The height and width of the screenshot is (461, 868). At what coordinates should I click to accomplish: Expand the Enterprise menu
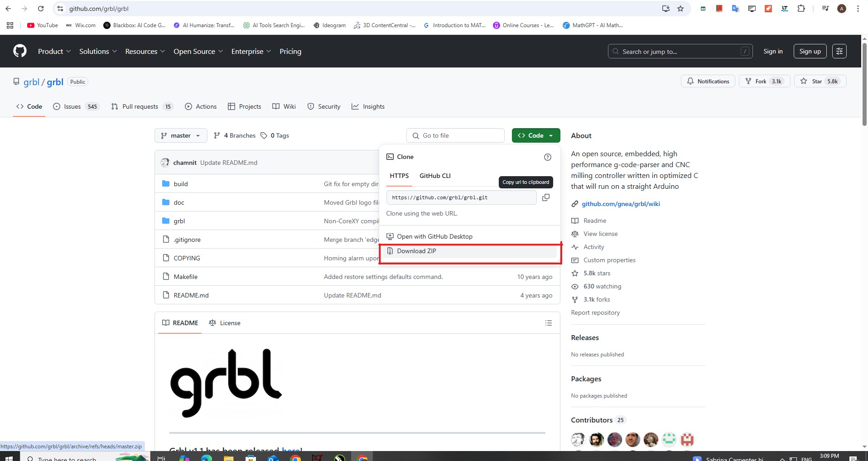[251, 51]
